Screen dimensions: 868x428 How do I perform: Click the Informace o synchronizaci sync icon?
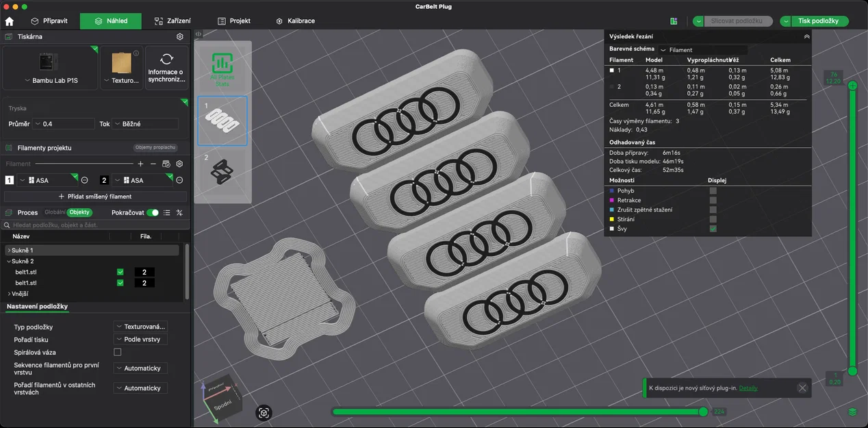[166, 60]
